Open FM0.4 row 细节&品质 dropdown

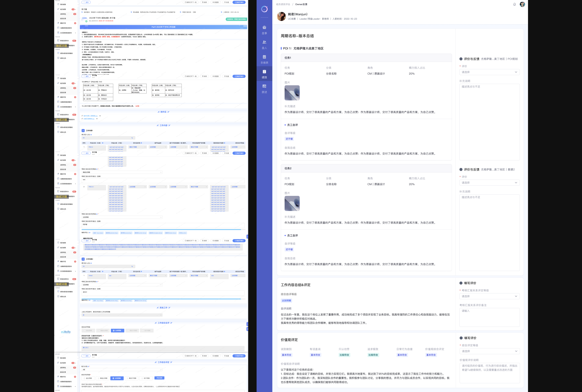coord(158,147)
